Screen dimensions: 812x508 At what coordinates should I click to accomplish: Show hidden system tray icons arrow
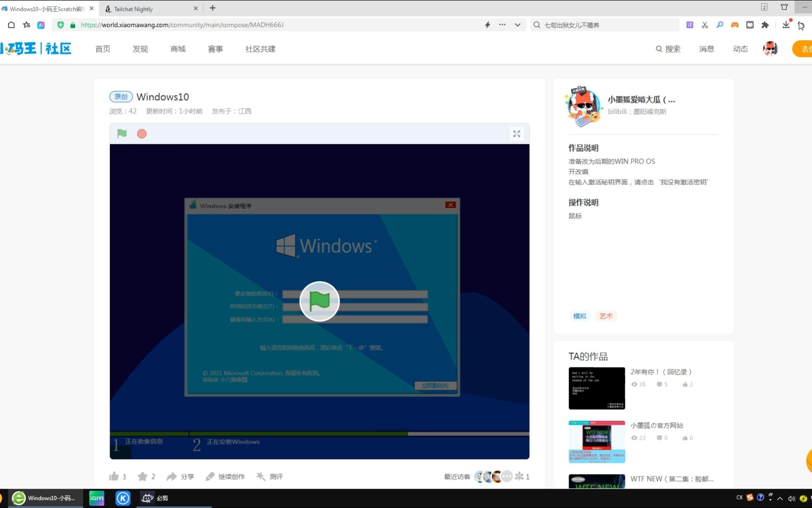pos(780,498)
